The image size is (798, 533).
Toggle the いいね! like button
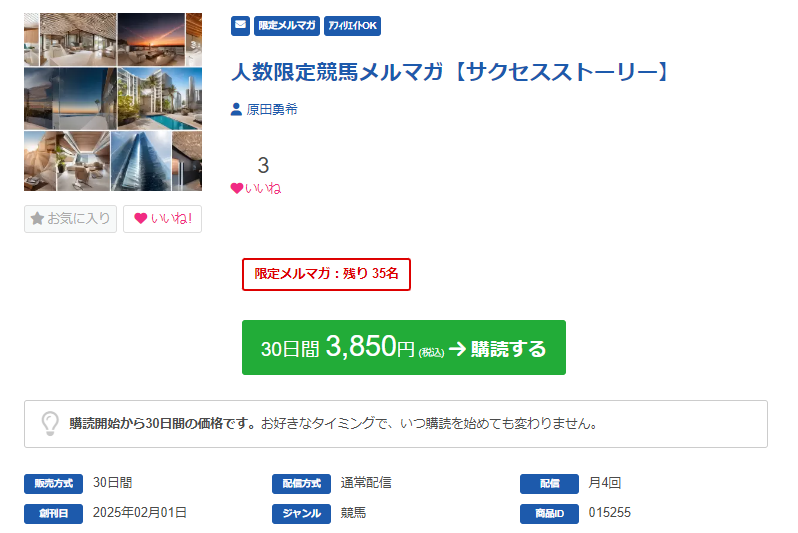pos(162,218)
